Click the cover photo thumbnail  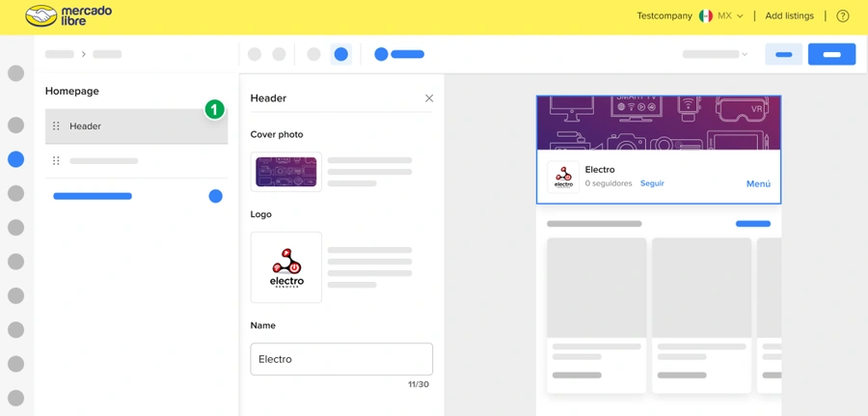pyautogui.click(x=286, y=172)
